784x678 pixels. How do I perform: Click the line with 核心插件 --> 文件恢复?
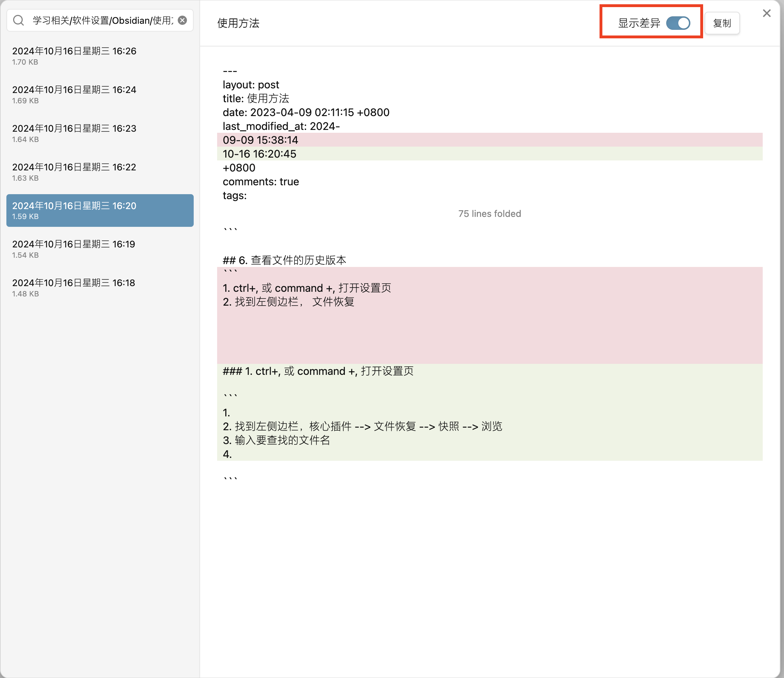(363, 426)
